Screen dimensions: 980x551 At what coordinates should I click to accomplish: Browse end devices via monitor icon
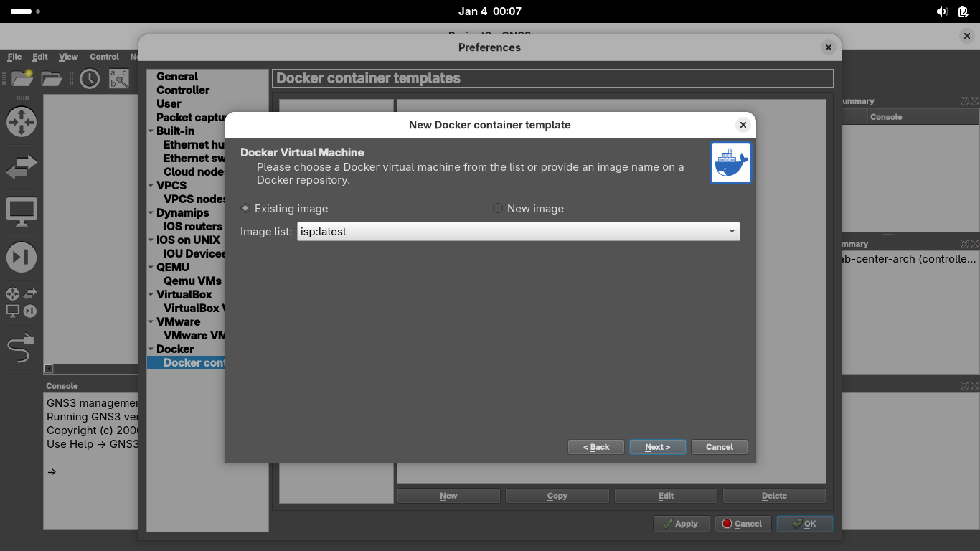pos(21,212)
